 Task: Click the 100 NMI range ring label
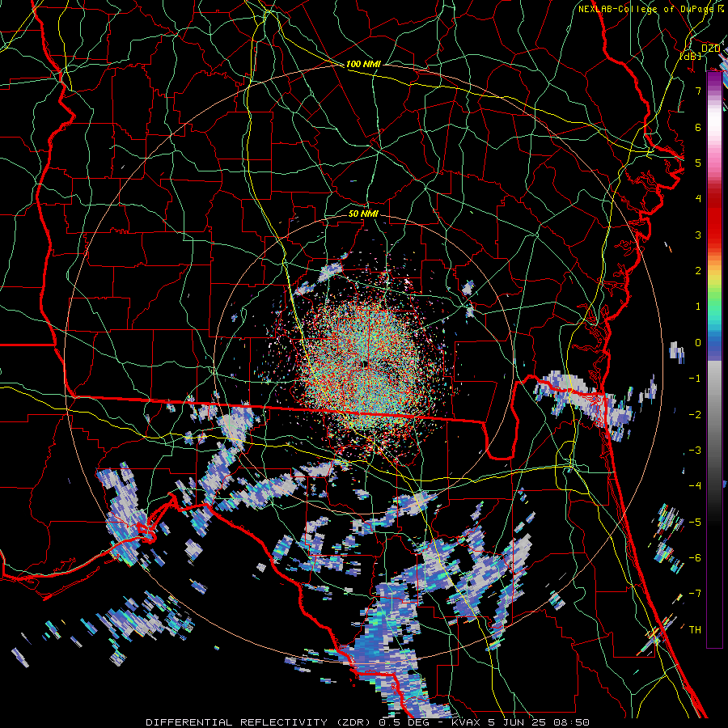click(x=363, y=64)
